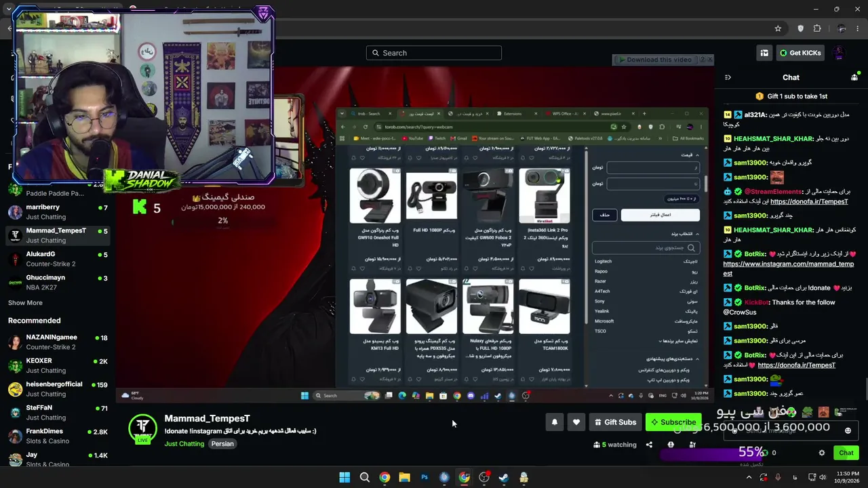This screenshot has width=868, height=488.
Task: Click the Mammad_TempesT streamer avatar
Action: point(143,427)
